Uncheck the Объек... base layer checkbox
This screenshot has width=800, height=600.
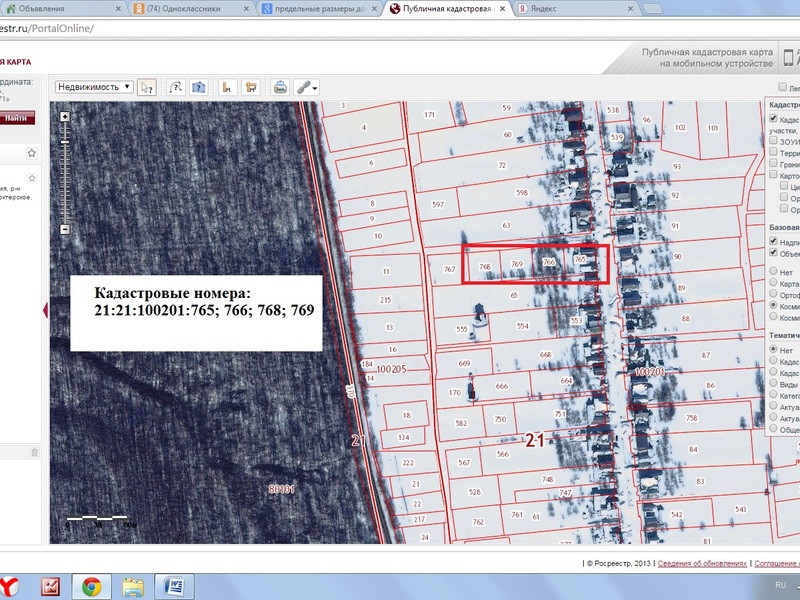tap(773, 253)
